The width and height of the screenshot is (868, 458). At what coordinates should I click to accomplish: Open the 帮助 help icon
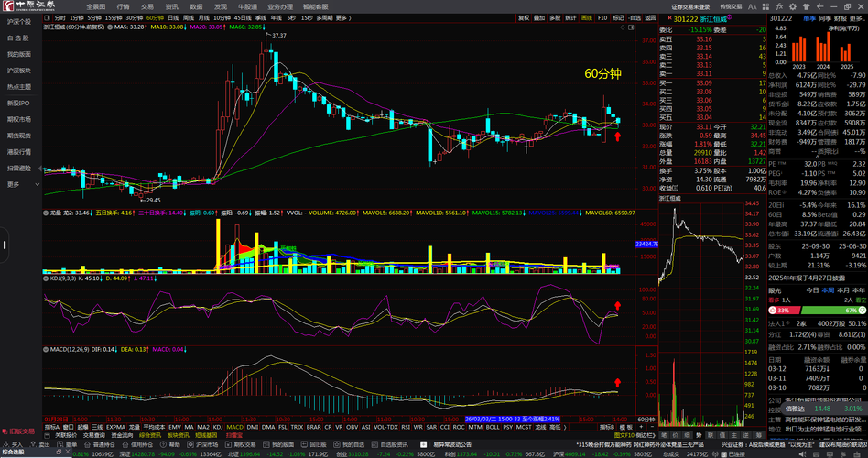163,444
